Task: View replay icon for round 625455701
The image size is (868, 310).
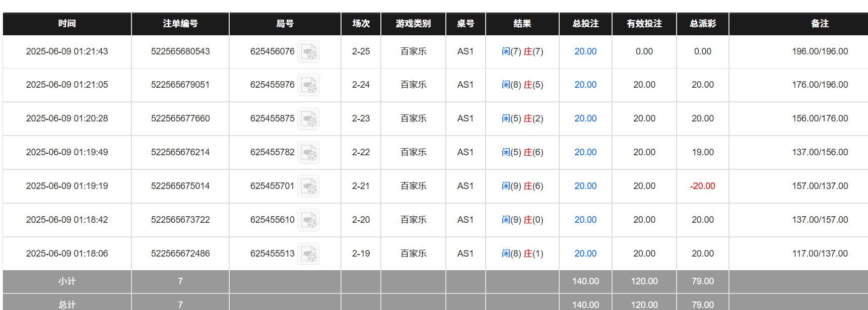Action: coord(308,187)
